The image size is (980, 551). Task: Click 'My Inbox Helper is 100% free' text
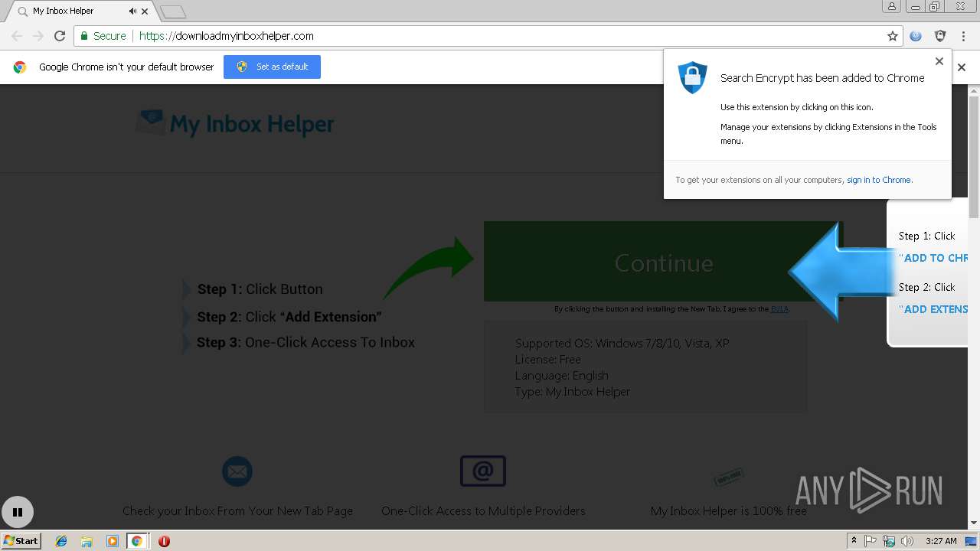(x=729, y=510)
